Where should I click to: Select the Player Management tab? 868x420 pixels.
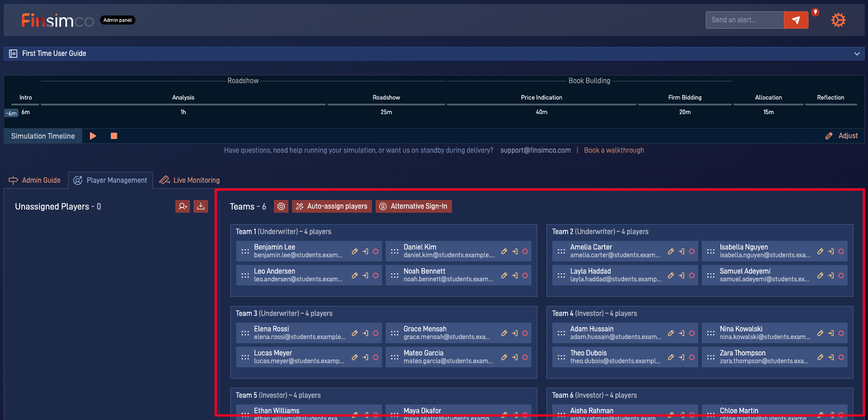coord(110,180)
